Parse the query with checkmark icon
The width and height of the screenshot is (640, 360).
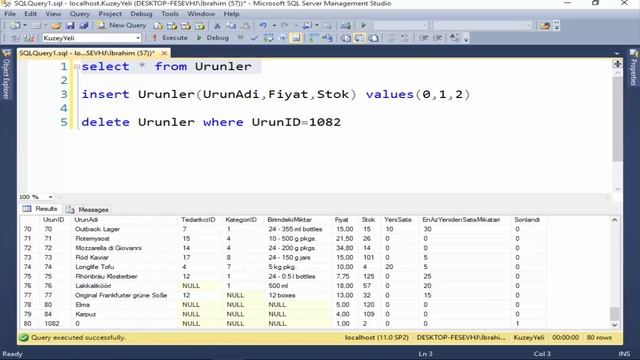click(254, 38)
